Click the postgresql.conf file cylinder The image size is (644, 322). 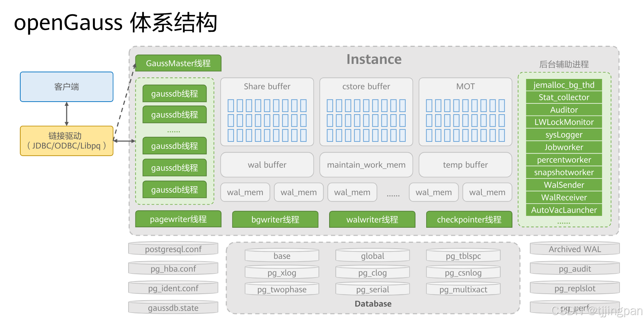173,249
